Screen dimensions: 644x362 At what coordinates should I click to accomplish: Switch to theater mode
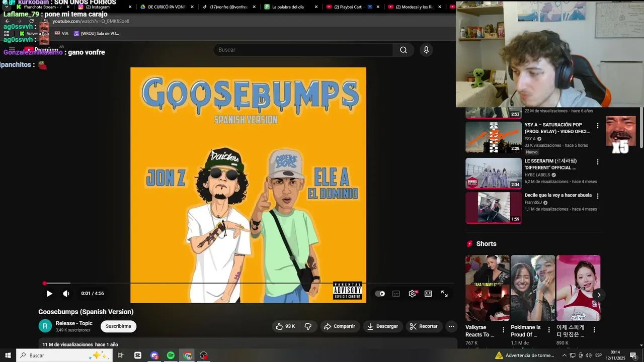(428, 294)
